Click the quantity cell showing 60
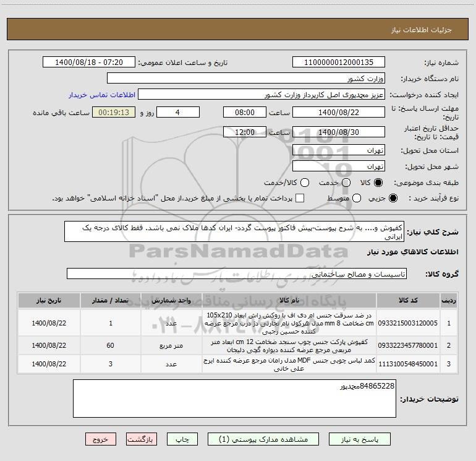The image size is (476, 461). click(x=110, y=345)
